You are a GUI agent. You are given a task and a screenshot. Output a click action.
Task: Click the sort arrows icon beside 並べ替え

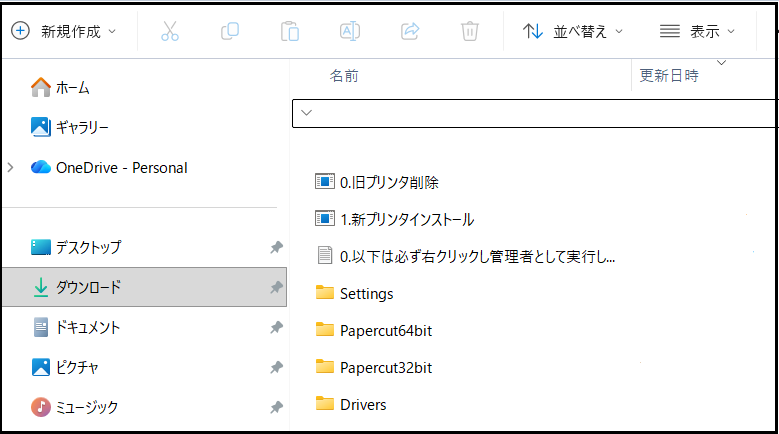[x=533, y=31]
